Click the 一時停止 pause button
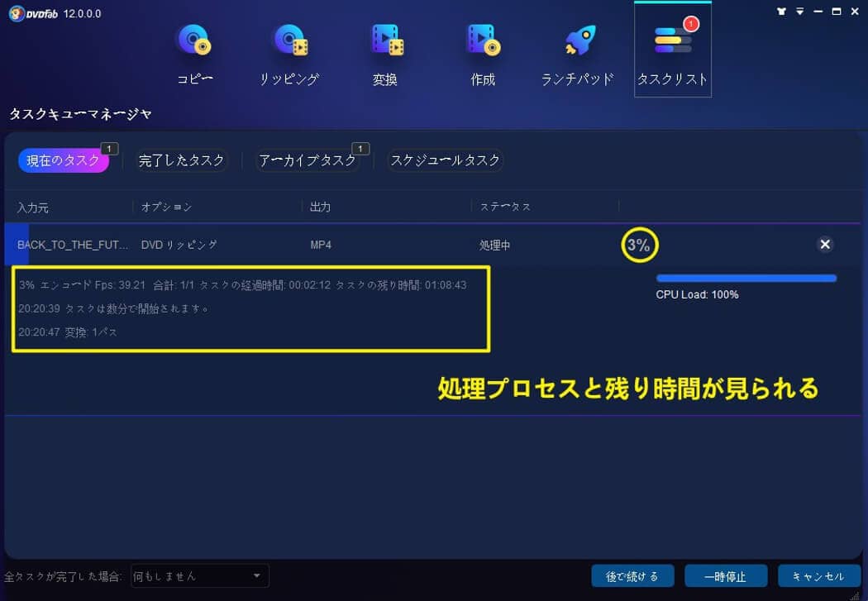The height and width of the screenshot is (601, 868). 726,576
